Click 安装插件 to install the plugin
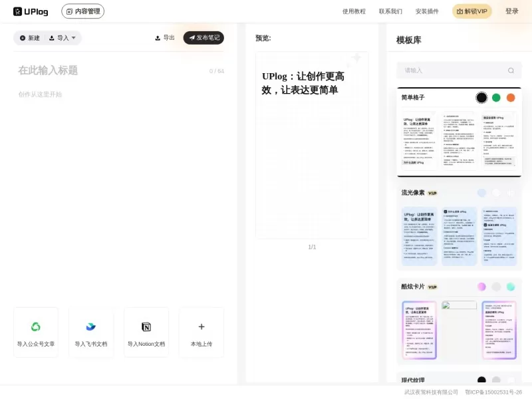The image size is (532, 399). click(x=428, y=11)
